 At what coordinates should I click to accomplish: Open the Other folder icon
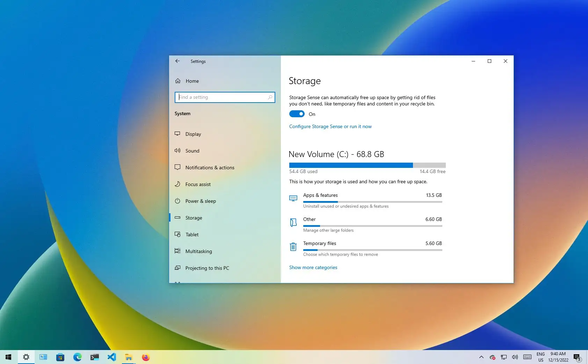(x=293, y=223)
